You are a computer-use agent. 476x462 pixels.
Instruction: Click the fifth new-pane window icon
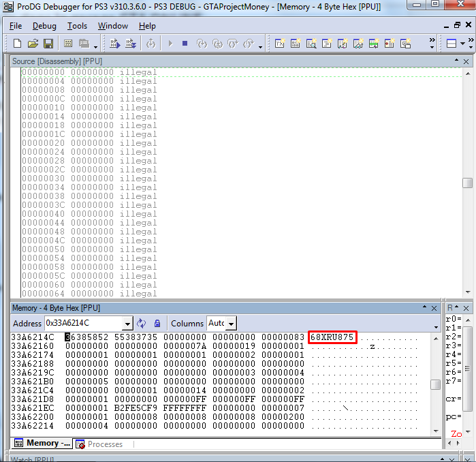[343, 44]
